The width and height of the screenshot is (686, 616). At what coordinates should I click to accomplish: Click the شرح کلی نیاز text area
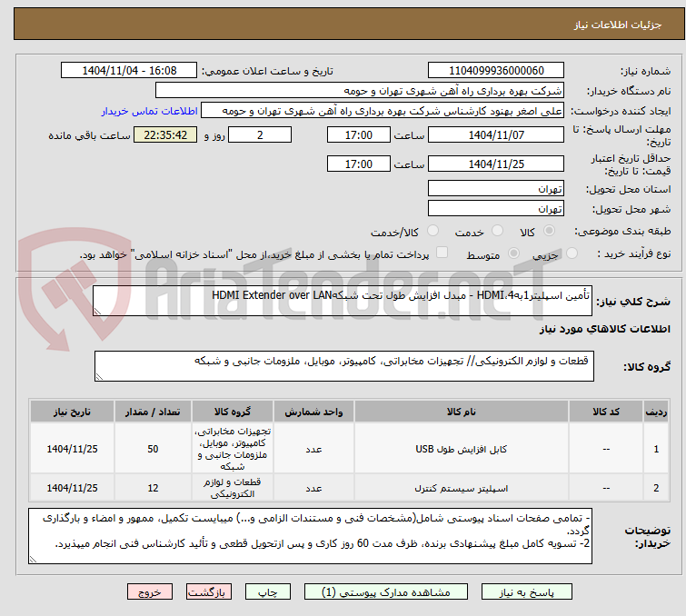pos(343,301)
